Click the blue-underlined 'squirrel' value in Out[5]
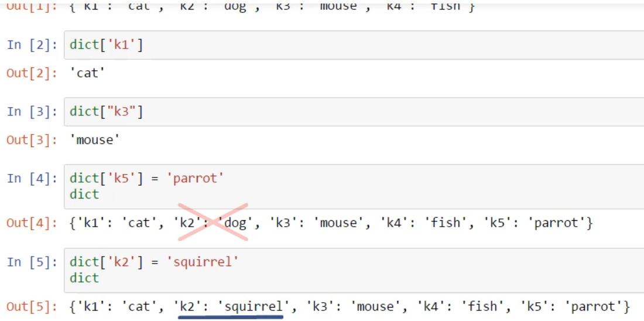The image size is (644, 321). 254,306
